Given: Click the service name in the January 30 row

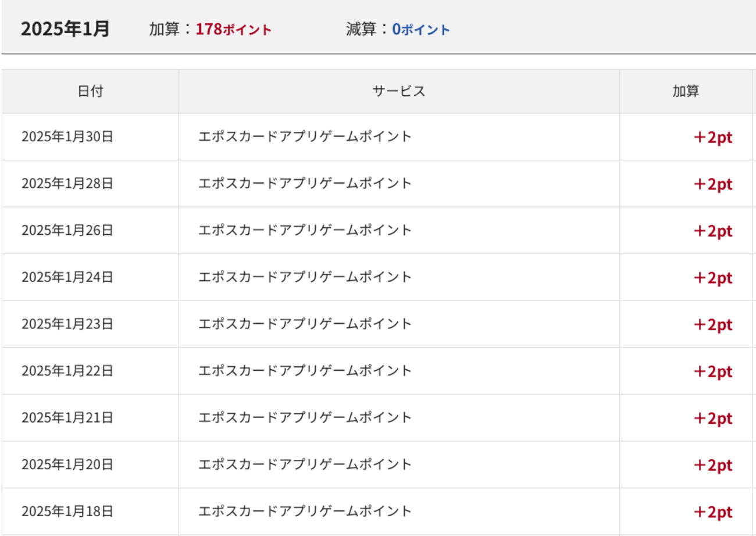Looking at the screenshot, I should click(305, 137).
